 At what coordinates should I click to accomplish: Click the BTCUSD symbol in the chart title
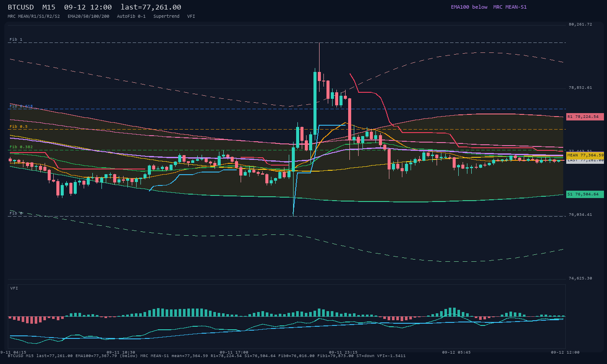pyautogui.click(x=21, y=7)
